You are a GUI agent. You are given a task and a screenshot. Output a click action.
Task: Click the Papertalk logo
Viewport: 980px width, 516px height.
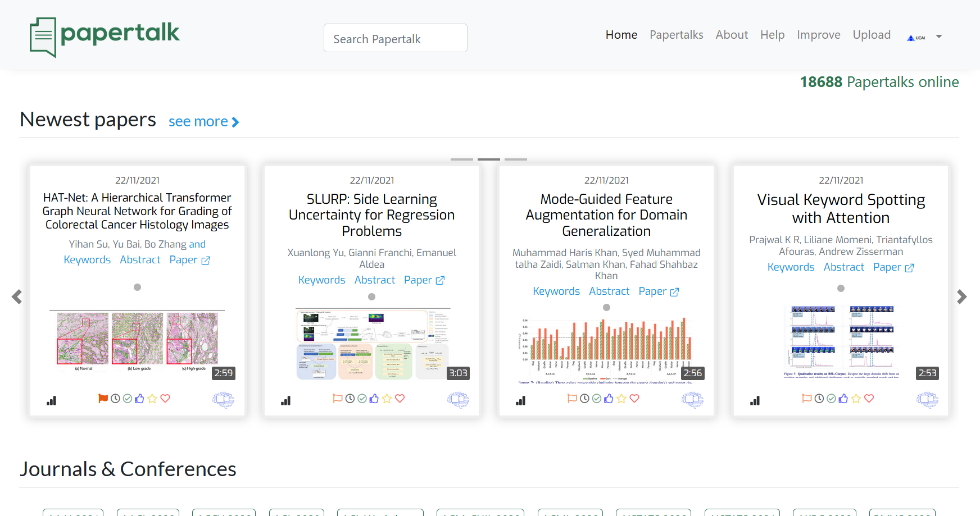coord(105,36)
